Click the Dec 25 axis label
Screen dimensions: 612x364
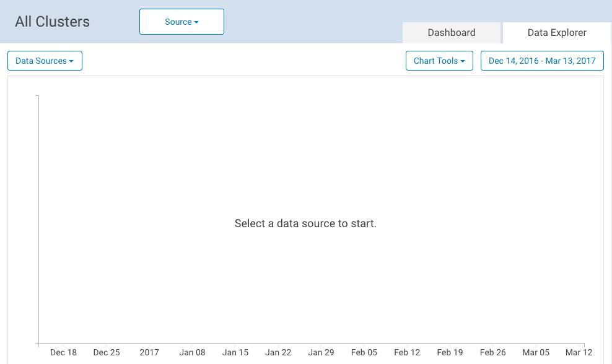pos(106,352)
